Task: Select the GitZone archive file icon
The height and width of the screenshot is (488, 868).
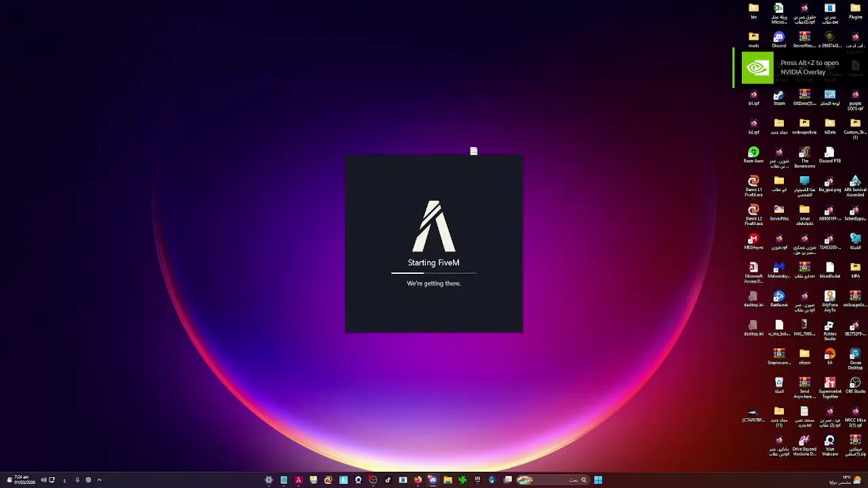Action: coord(804,98)
